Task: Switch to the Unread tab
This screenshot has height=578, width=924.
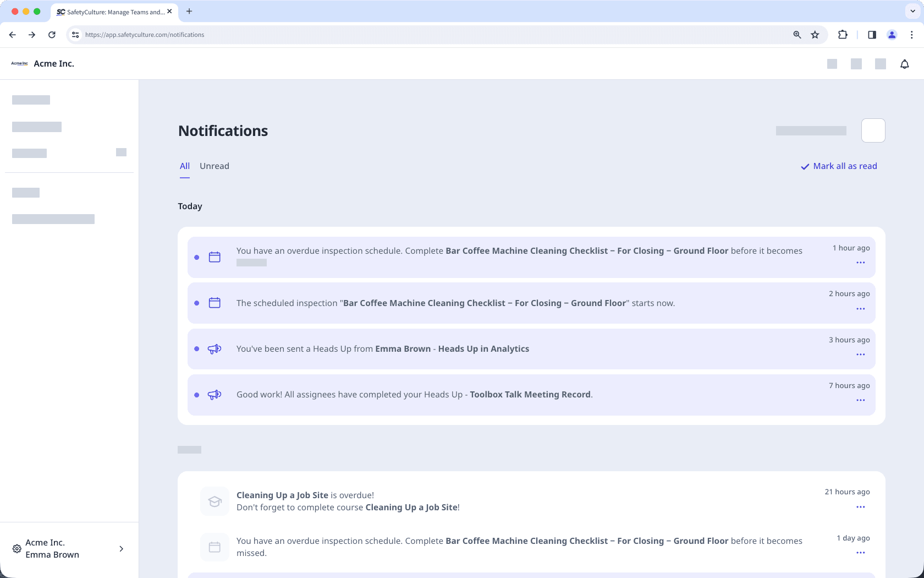Action: coord(215,166)
